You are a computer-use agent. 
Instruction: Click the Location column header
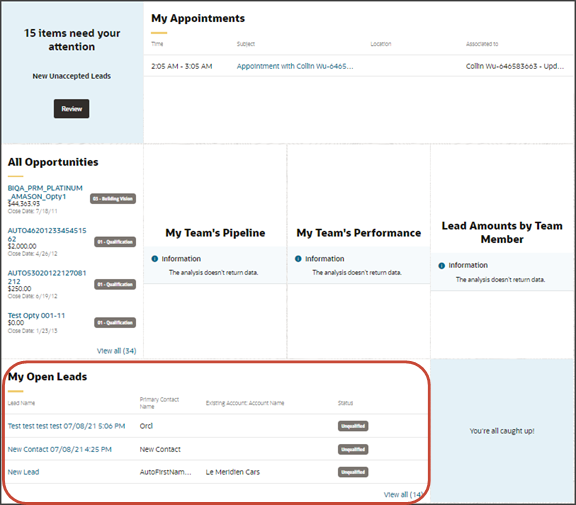[381, 44]
